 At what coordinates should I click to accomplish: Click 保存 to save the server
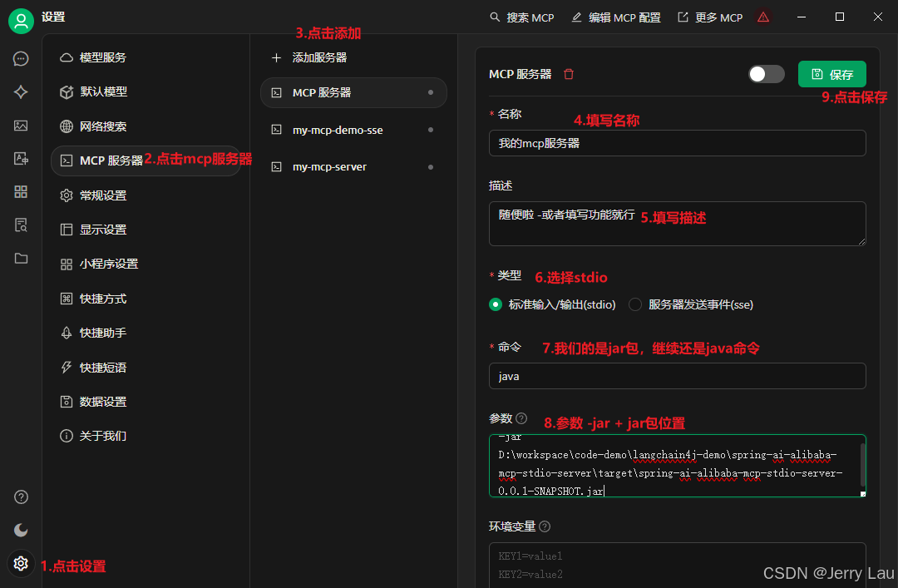pos(832,74)
